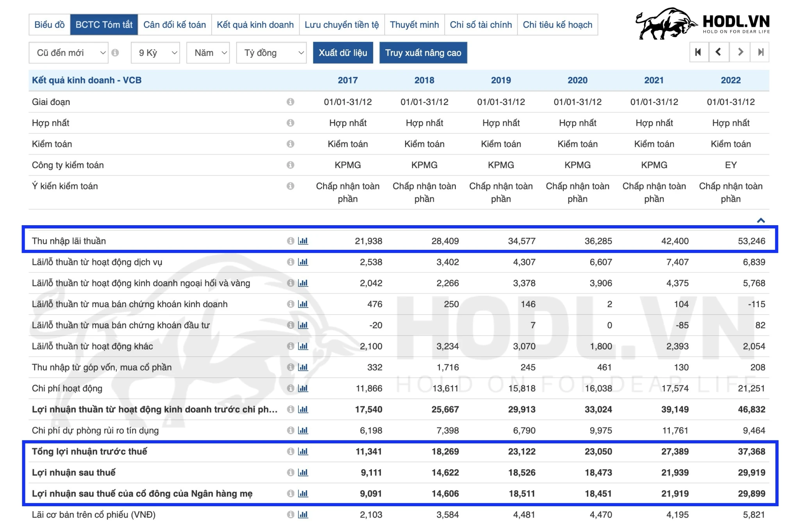800x532 pixels.
Task: Open the 9 Kỳ period count dropdown
Action: pos(155,53)
